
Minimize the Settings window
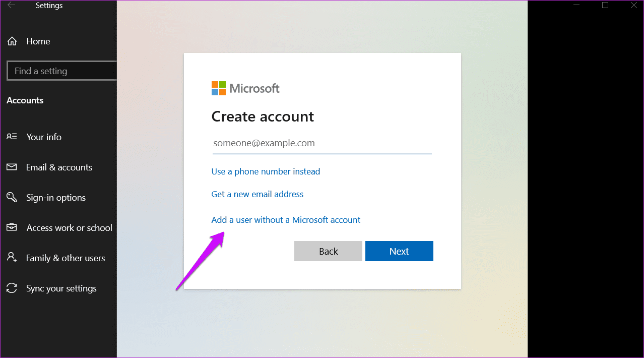tap(577, 5)
